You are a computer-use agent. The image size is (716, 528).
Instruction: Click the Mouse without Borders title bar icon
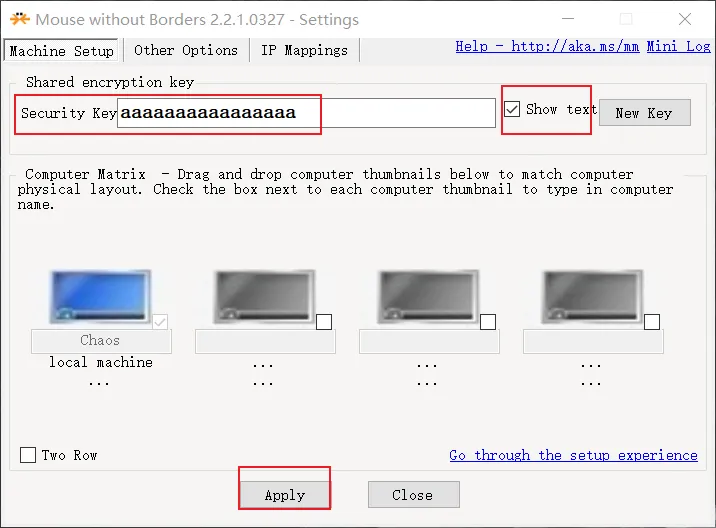tap(18, 19)
